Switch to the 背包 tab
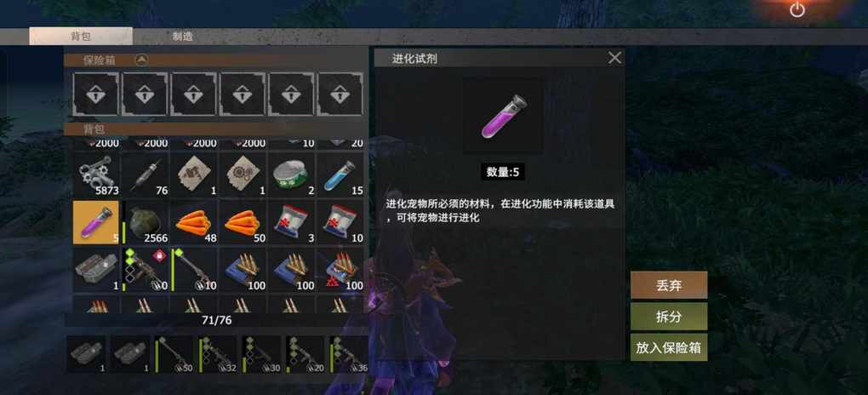 pos(81,37)
